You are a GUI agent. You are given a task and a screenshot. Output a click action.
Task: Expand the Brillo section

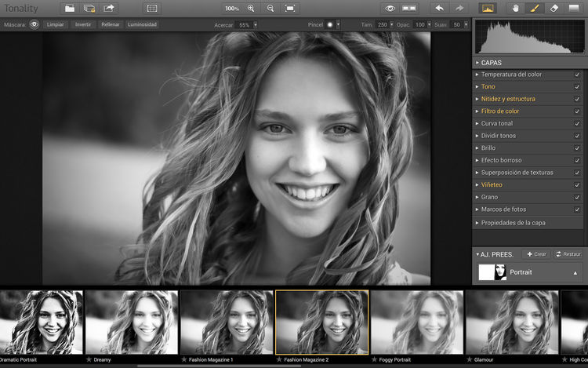477,148
